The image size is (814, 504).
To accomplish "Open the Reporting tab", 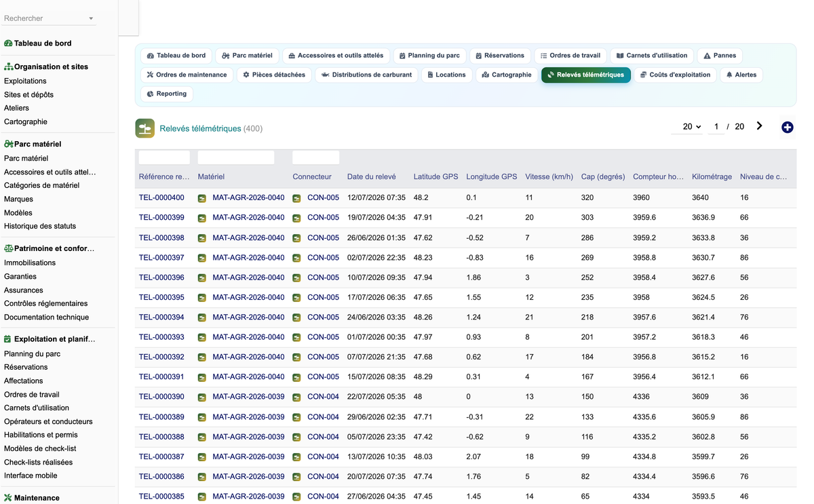I will point(167,94).
